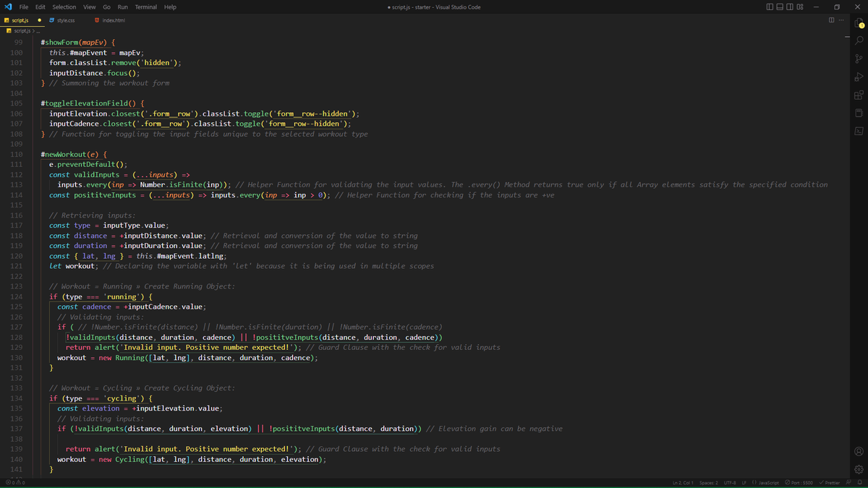Viewport: 868px width, 488px height.
Task: Click the unsaved-changes dot on the script.js tab
Action: [x=38, y=20]
